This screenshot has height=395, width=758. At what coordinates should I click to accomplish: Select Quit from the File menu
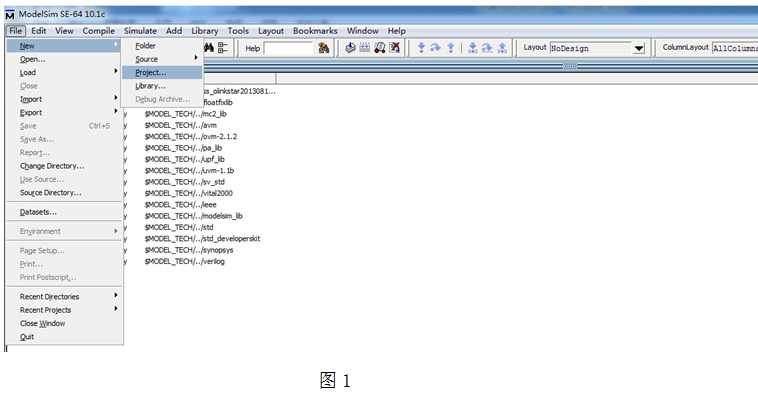64,336
